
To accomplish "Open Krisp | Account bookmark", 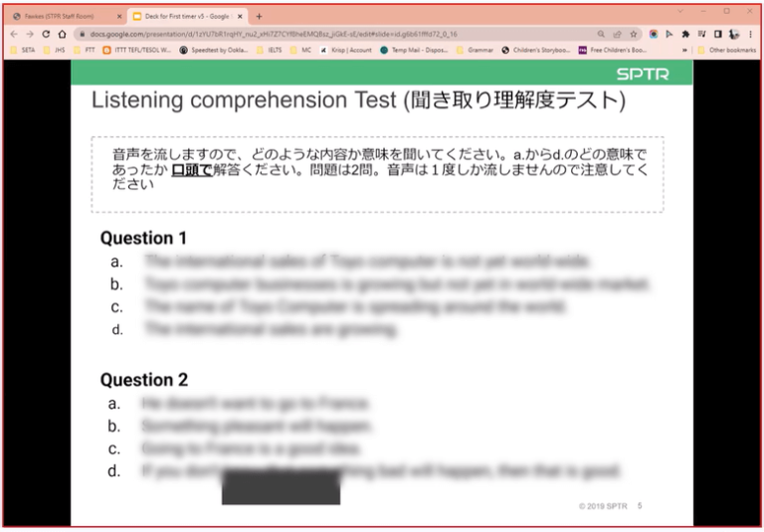I will pos(346,50).
